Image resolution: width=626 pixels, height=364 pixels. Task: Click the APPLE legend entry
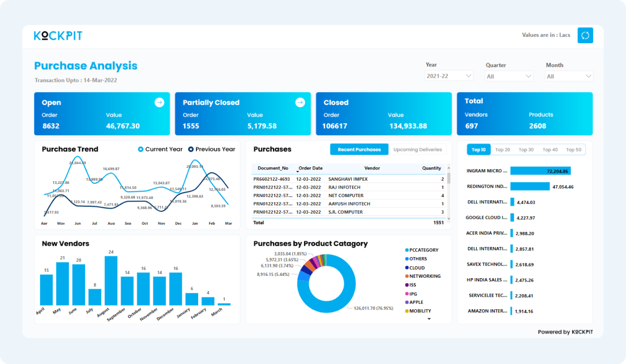coord(414,302)
